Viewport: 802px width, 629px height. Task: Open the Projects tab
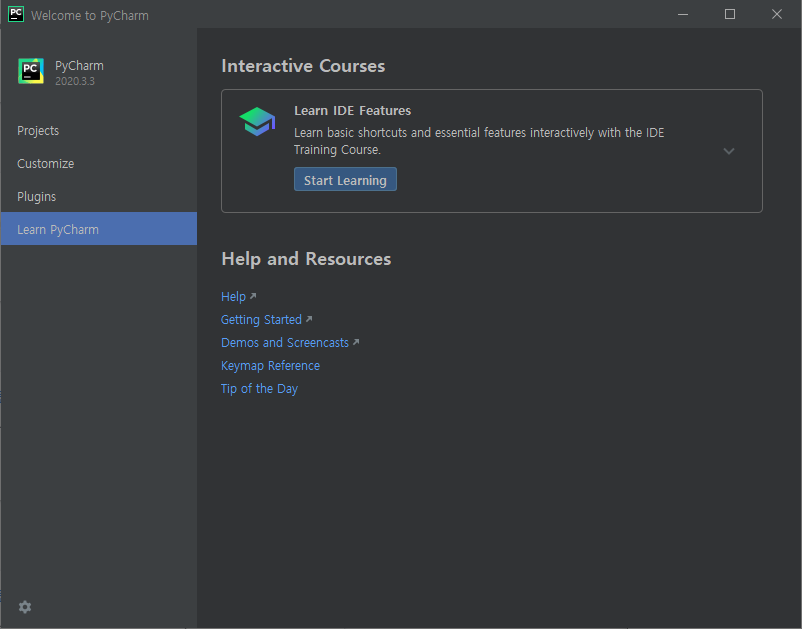[99, 131]
